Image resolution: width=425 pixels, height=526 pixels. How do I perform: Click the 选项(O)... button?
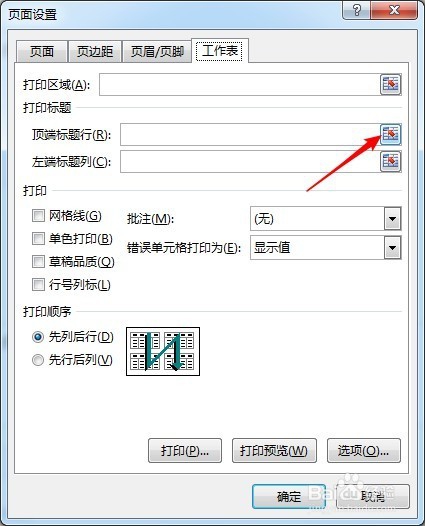pyautogui.click(x=364, y=451)
